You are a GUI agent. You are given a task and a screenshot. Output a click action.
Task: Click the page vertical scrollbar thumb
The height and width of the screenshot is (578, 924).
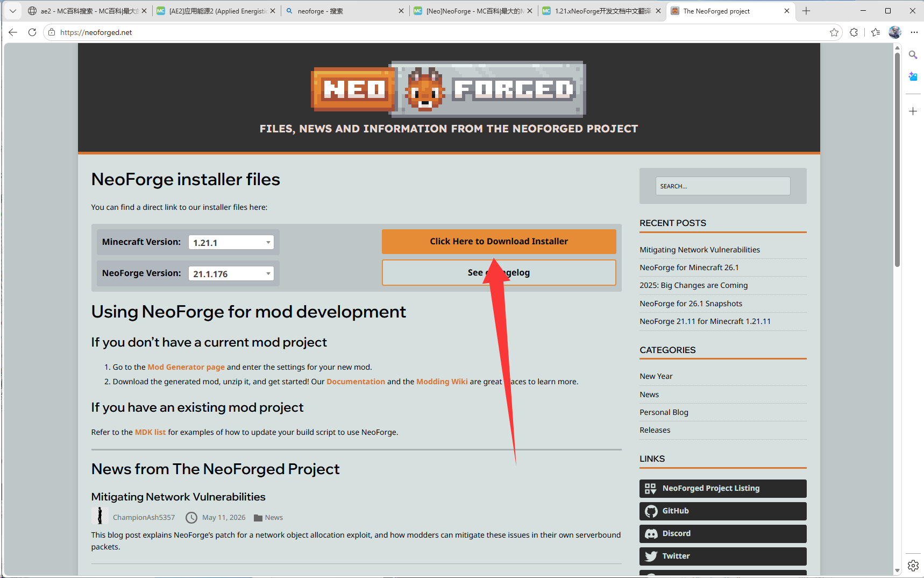click(897, 159)
